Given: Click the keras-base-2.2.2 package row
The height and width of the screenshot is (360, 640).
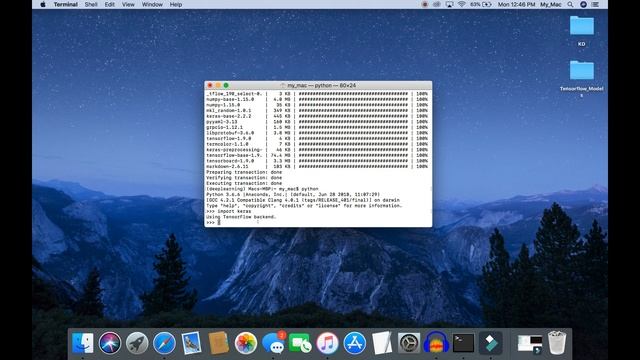Looking at the screenshot, I should click(317, 116).
